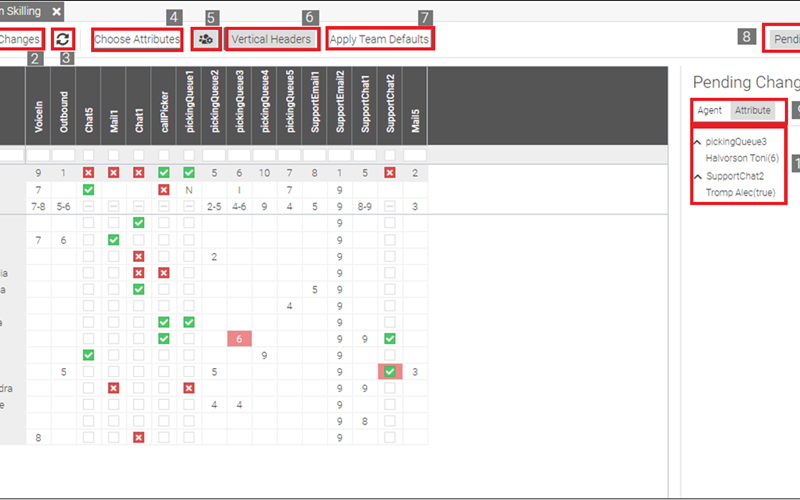Image resolution: width=800 pixels, height=500 pixels.
Task: Switch pending changes view to Attribute
Action: pyautogui.click(x=753, y=110)
